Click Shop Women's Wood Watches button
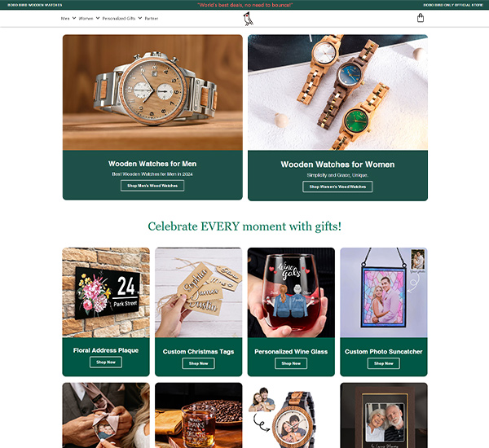Viewport: 489px width, 448px height. click(x=337, y=187)
